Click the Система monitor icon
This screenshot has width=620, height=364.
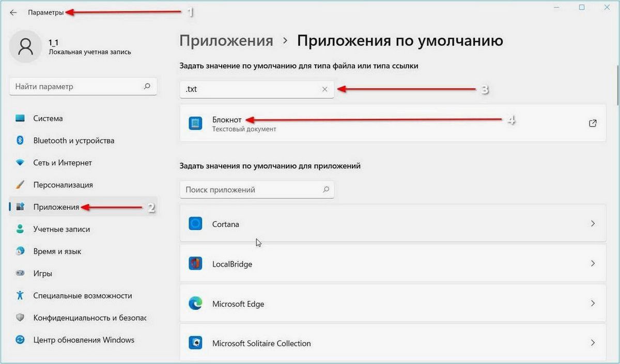click(20, 118)
